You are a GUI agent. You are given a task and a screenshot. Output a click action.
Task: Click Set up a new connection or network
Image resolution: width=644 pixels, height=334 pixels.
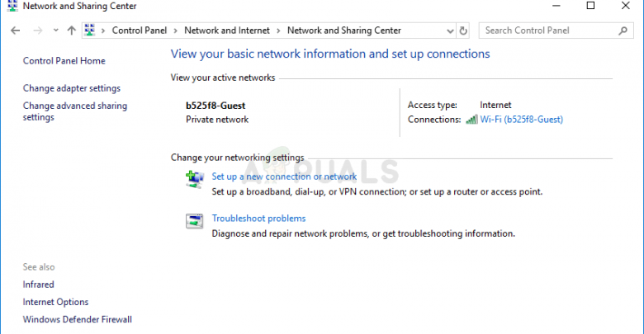[284, 176]
